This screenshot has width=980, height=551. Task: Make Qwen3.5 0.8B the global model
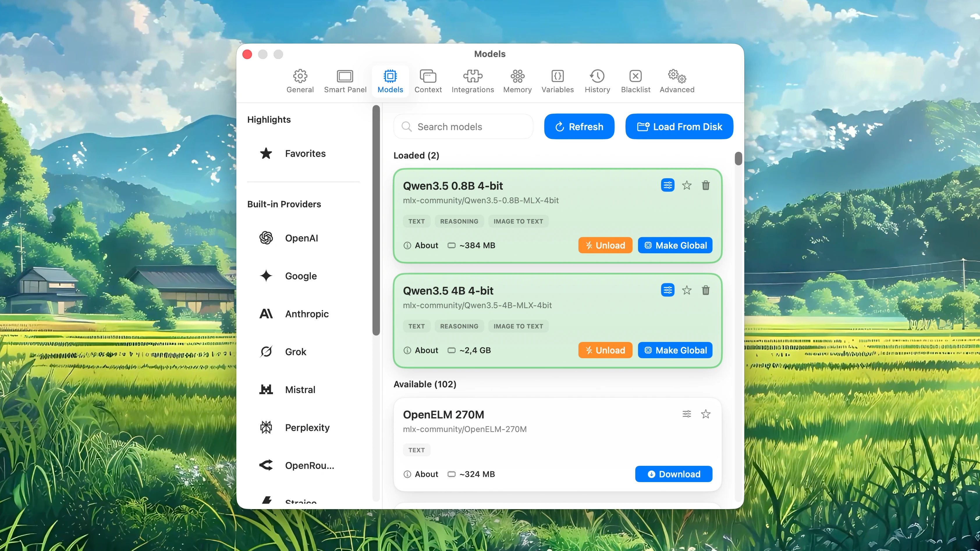pos(675,245)
